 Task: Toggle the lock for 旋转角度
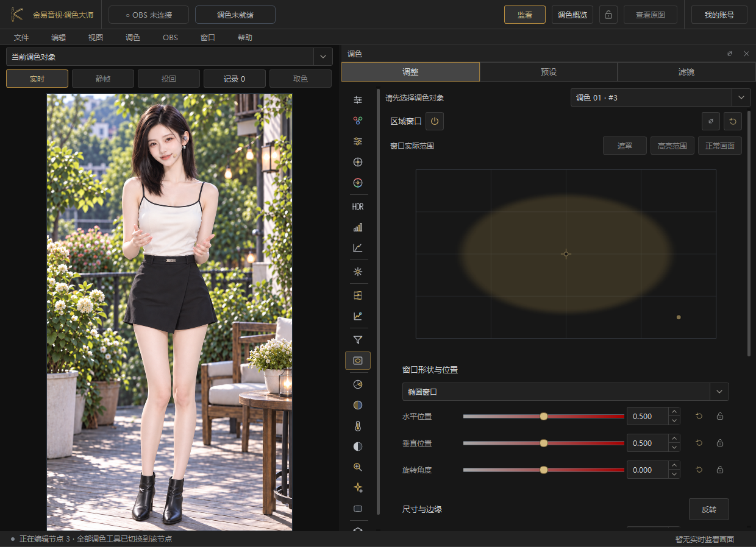pos(720,470)
